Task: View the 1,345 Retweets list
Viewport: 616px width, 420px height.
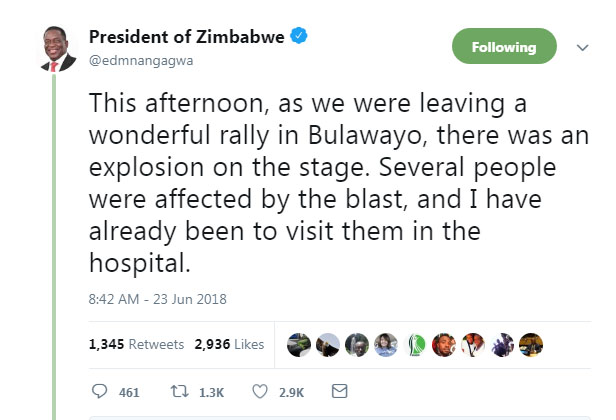Action: tap(136, 344)
